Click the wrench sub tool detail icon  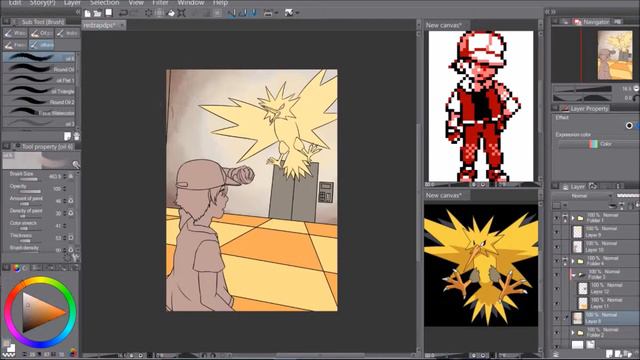76,258
